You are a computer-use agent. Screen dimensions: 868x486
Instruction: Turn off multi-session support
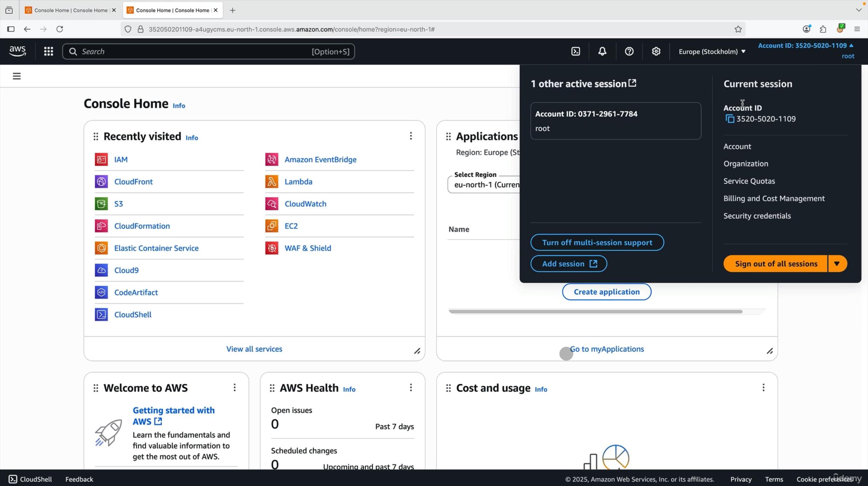point(597,242)
